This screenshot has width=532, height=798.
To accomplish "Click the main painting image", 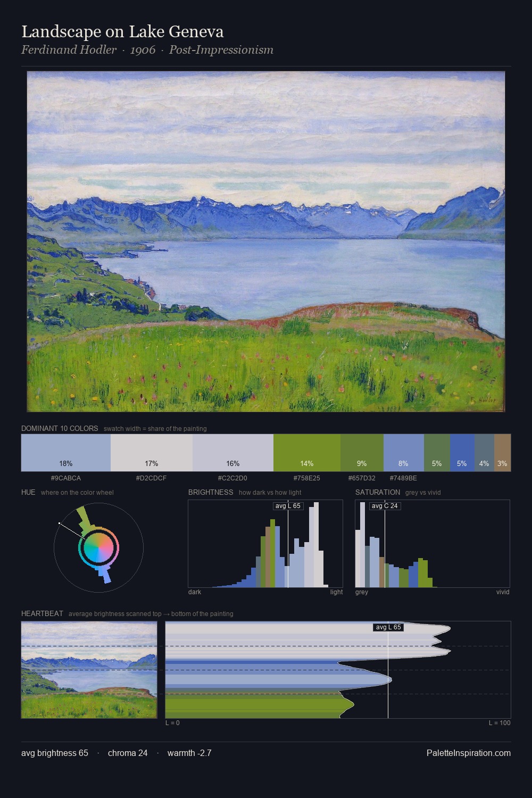I will (x=266, y=242).
